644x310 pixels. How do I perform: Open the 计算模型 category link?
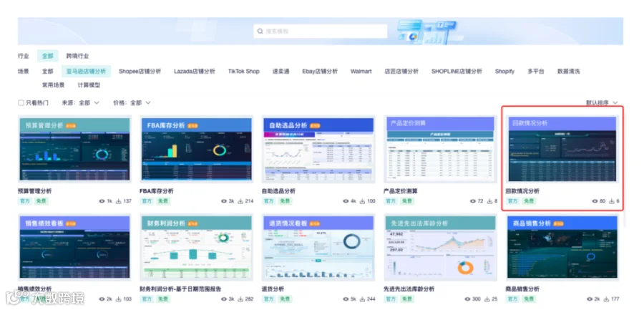point(89,85)
